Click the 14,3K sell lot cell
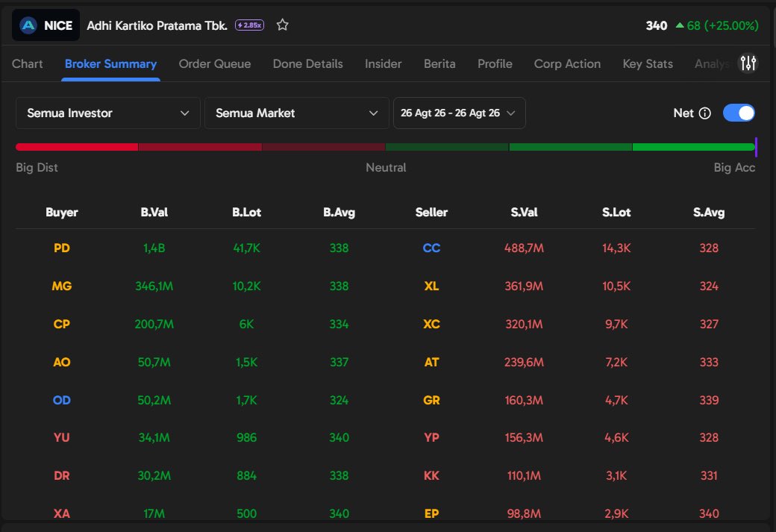The width and height of the screenshot is (776, 532). coord(616,248)
